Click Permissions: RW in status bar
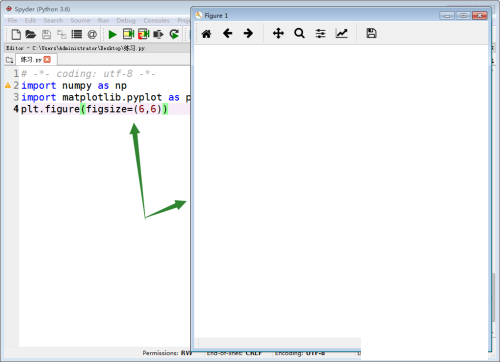The width and height of the screenshot is (500, 362). point(167,353)
